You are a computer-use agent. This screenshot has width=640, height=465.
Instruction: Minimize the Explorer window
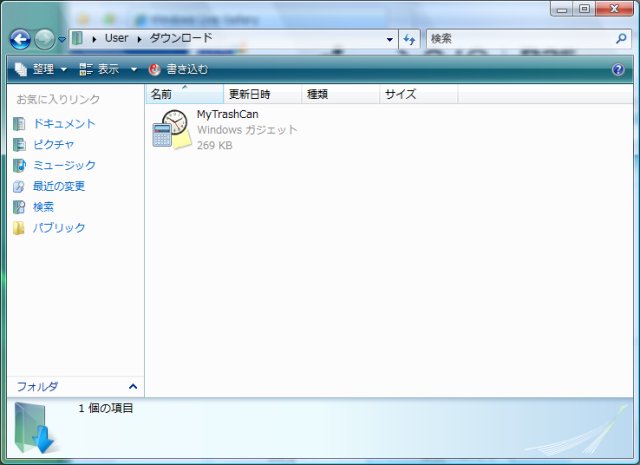[x=562, y=9]
